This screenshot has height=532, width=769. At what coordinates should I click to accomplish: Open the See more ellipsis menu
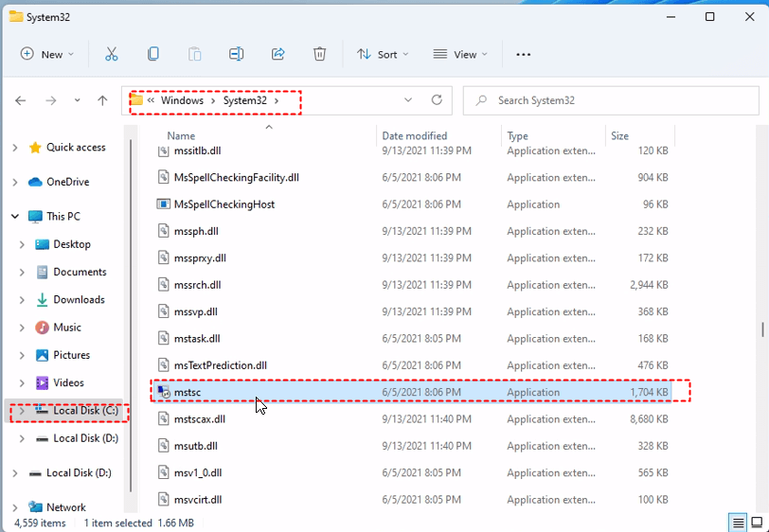524,54
